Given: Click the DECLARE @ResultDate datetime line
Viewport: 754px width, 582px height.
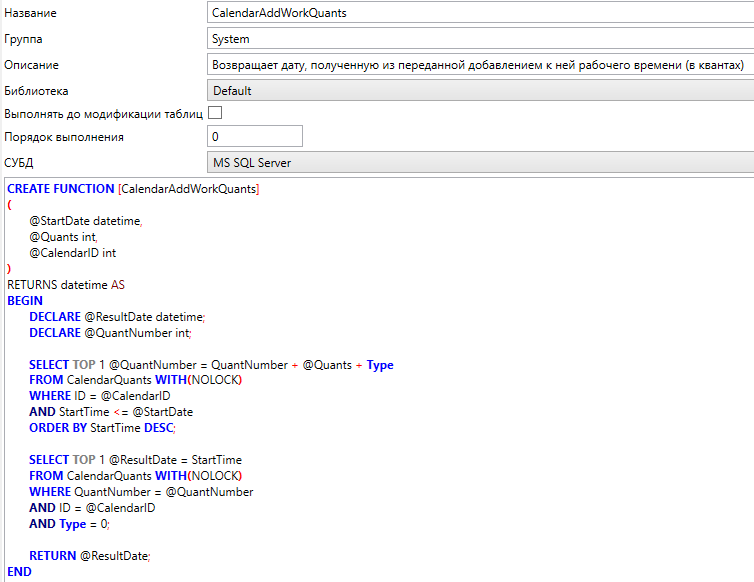Looking at the screenshot, I should tap(117, 317).
